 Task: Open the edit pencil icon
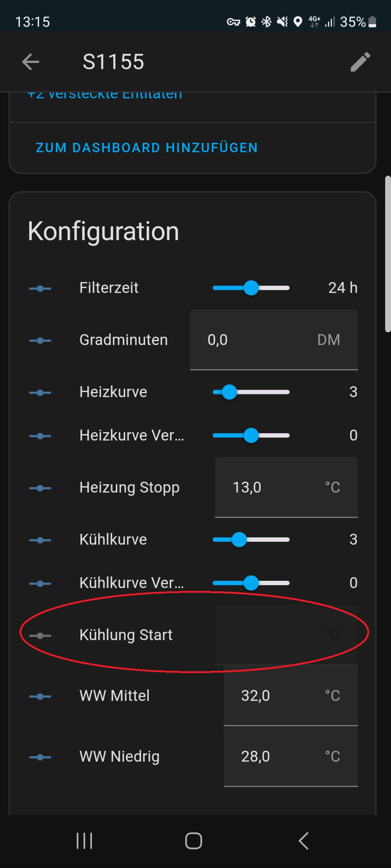(360, 62)
